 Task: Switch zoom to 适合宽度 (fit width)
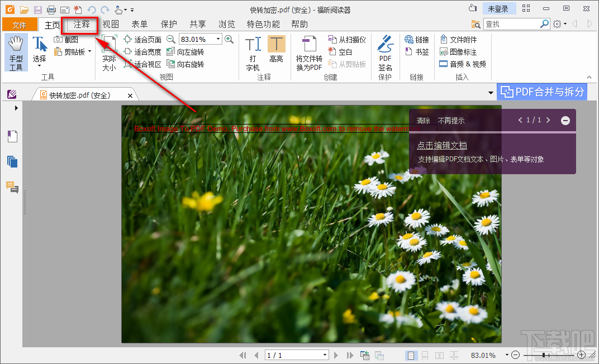[x=146, y=51]
